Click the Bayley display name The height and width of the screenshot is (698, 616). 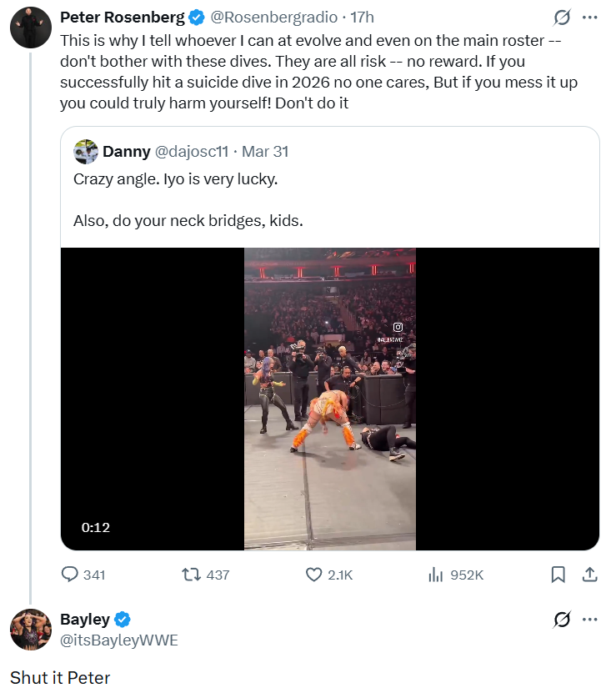(x=85, y=619)
